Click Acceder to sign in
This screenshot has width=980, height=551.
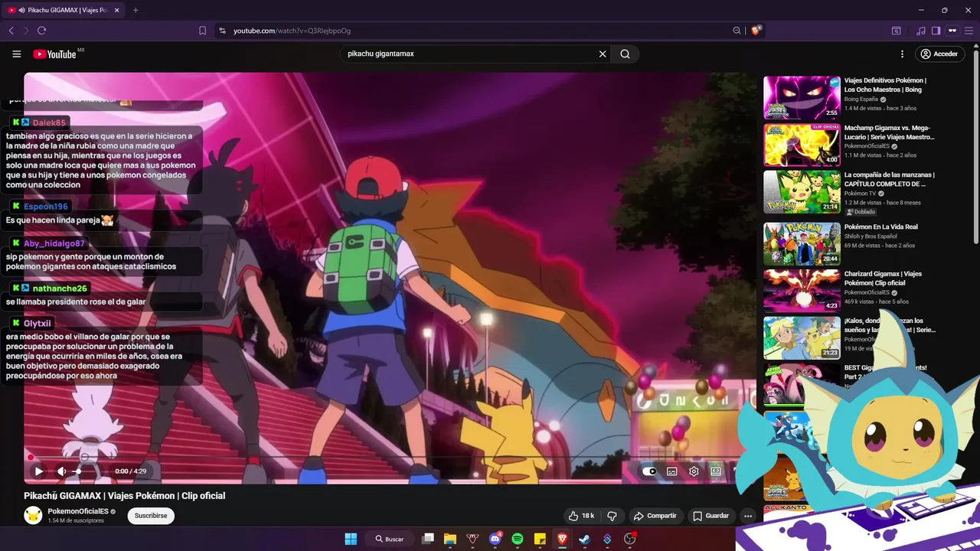939,54
